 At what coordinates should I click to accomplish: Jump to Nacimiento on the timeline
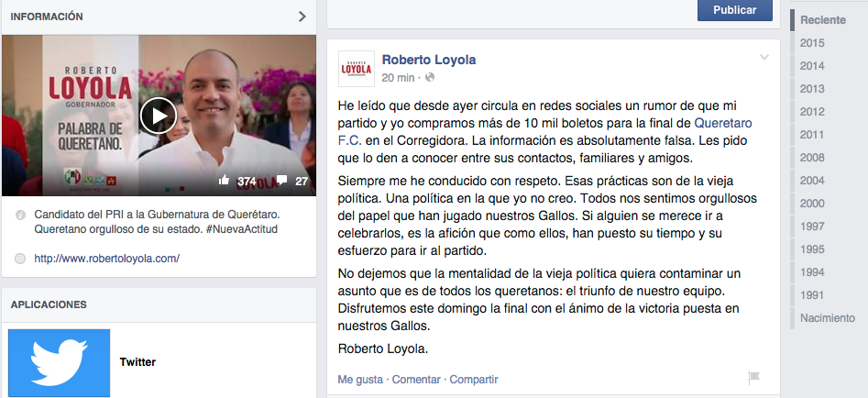(x=827, y=318)
